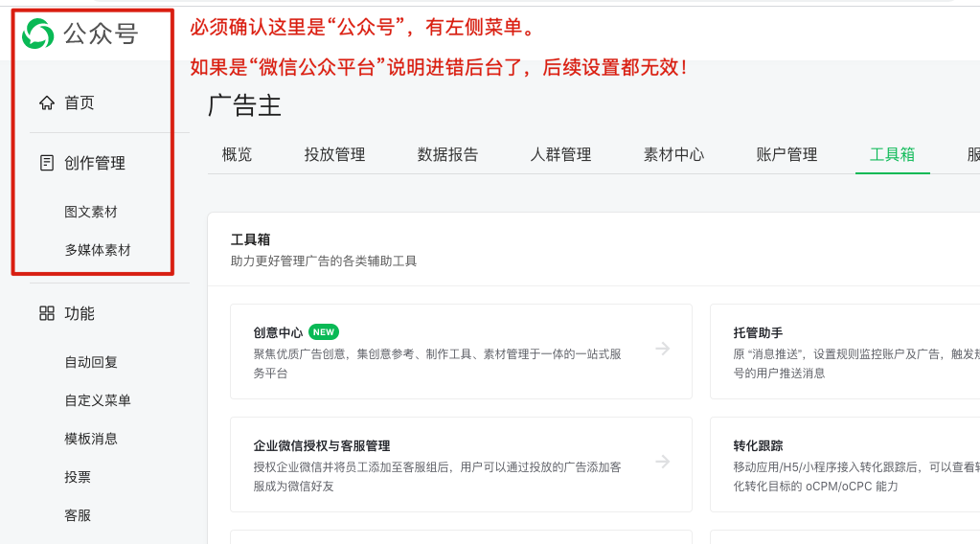Switch to the 概览 tab
980x544 pixels.
click(237, 154)
